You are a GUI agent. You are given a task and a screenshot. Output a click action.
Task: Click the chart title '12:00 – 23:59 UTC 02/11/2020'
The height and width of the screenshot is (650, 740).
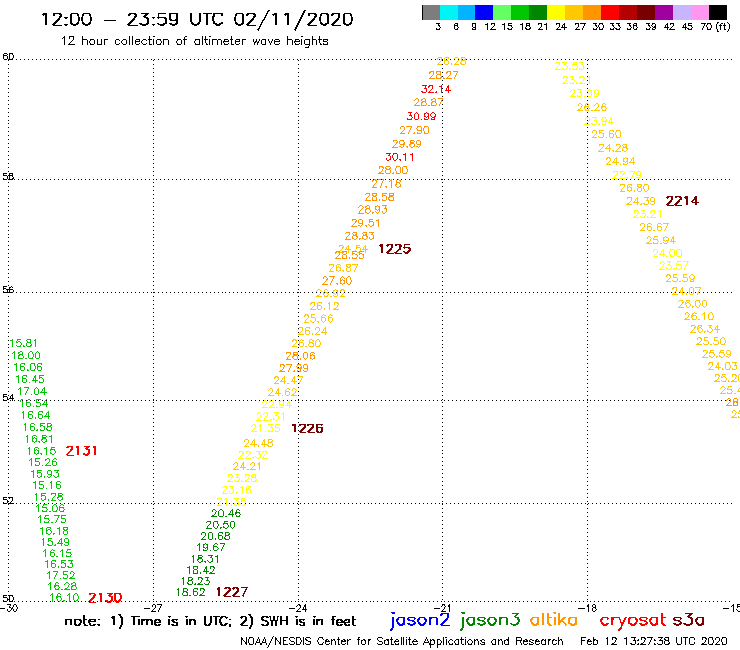(x=197, y=20)
